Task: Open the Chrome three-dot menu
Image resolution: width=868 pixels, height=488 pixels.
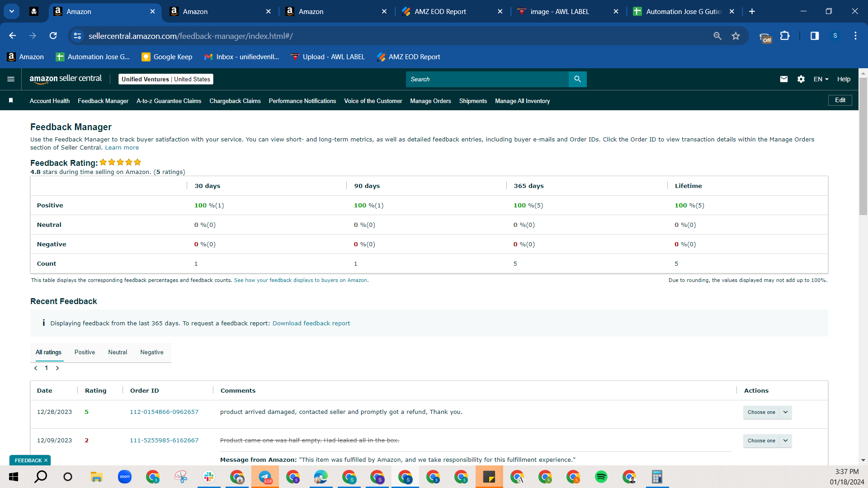Action: (855, 36)
